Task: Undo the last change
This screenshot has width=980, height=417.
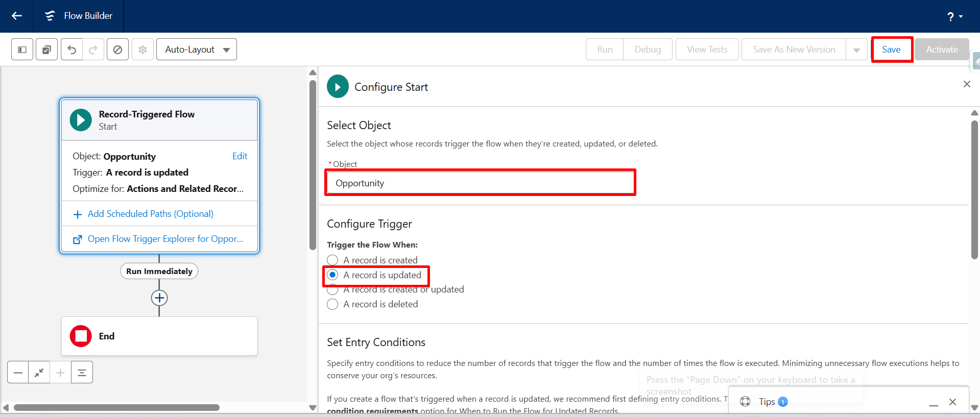Action: [x=71, y=50]
